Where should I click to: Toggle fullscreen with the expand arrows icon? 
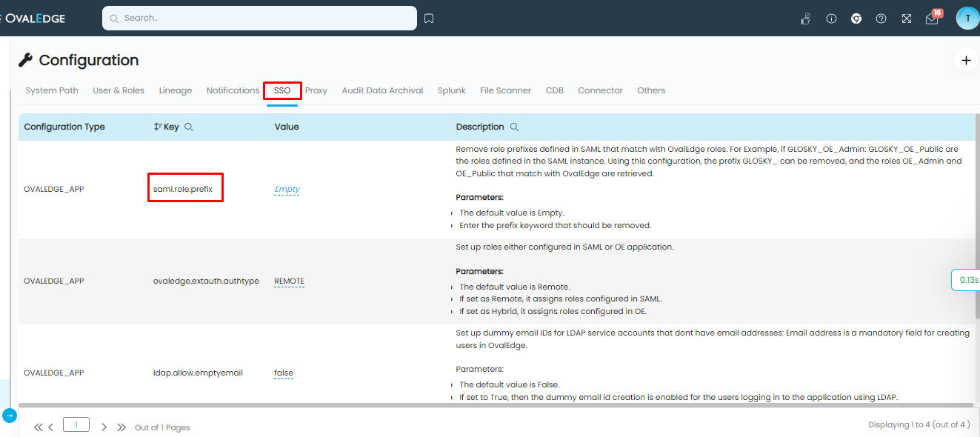click(x=906, y=19)
